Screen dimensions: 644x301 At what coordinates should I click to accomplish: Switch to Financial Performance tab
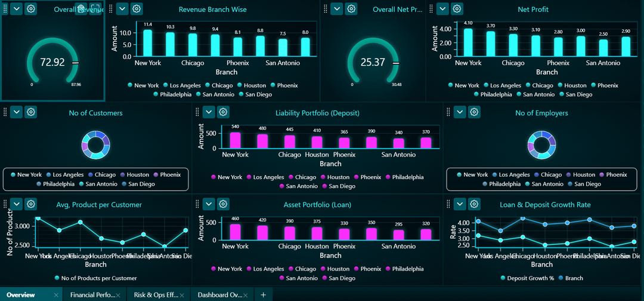pos(92,295)
